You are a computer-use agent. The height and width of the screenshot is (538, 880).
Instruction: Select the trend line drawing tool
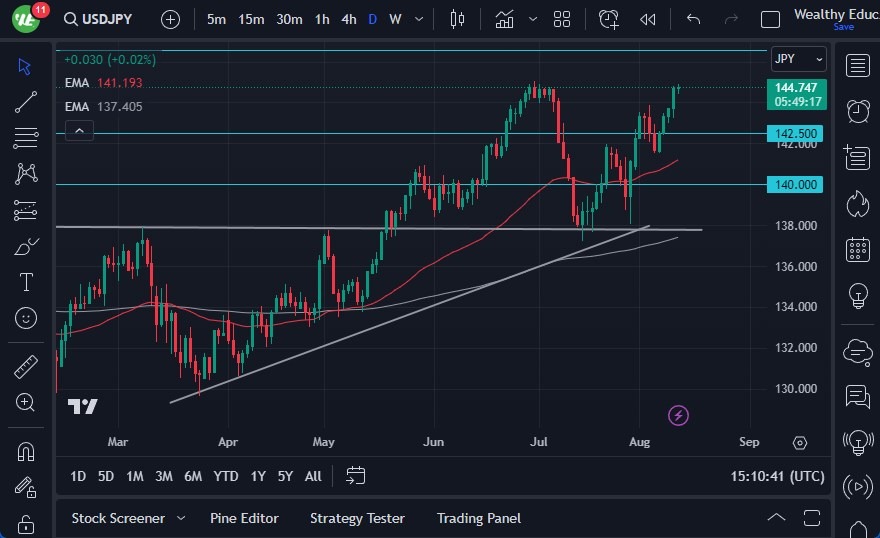click(26, 101)
